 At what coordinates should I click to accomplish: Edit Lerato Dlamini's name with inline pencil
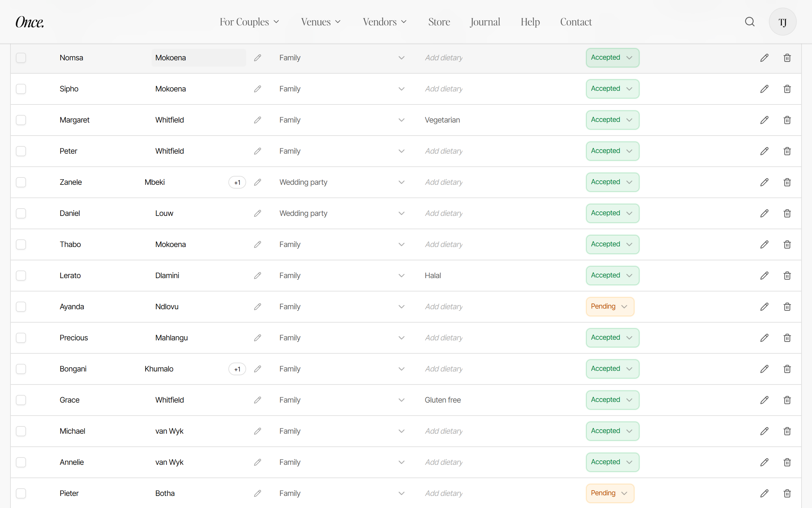257,276
